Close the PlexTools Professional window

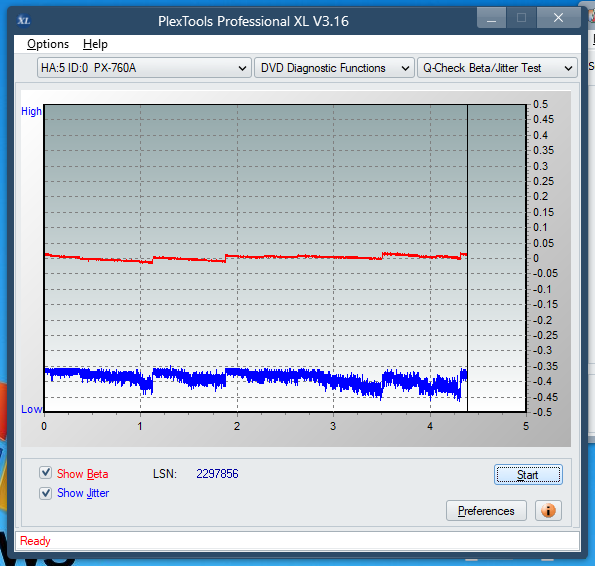tap(558, 18)
